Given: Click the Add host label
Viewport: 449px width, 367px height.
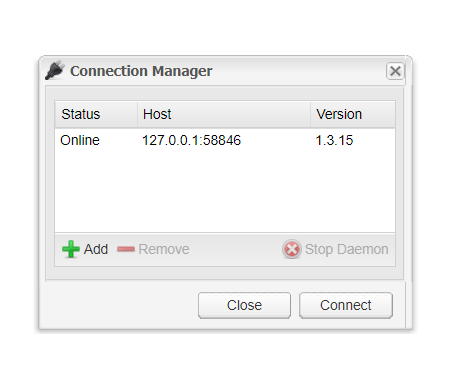Looking at the screenshot, I should coord(96,249).
